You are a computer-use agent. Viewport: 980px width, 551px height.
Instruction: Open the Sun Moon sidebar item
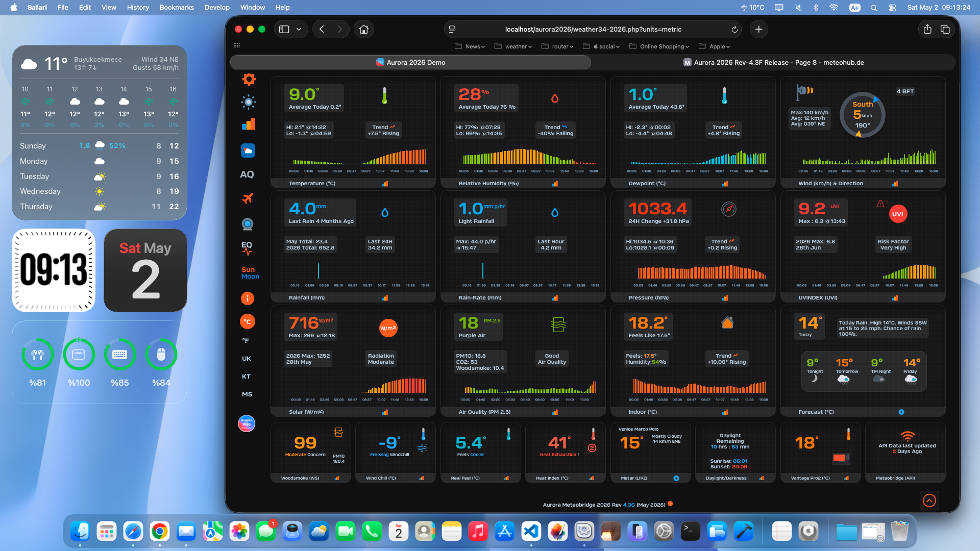[250, 273]
